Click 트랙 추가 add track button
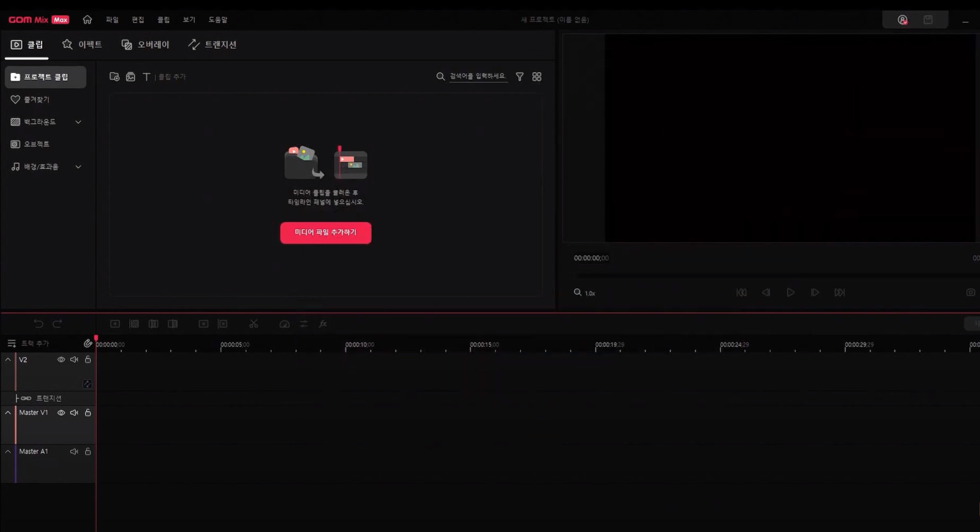 coord(28,344)
